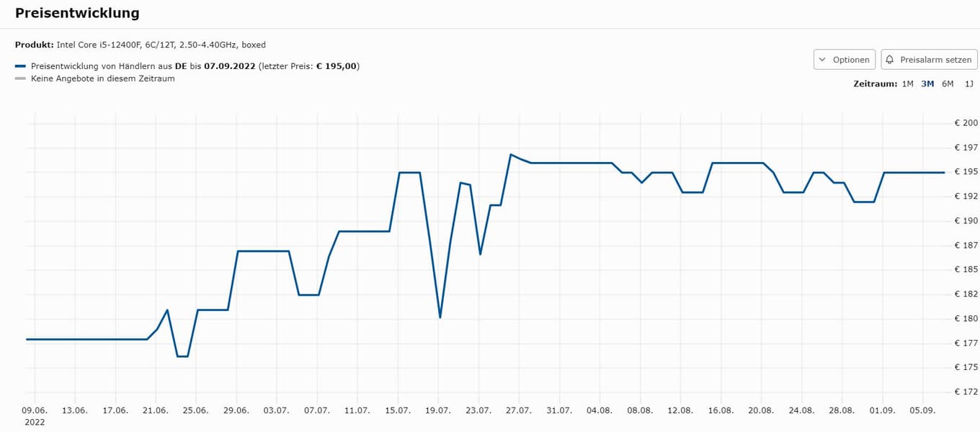Click the 05.09. date axis label
This screenshot has width=980, height=432.
[x=922, y=410]
